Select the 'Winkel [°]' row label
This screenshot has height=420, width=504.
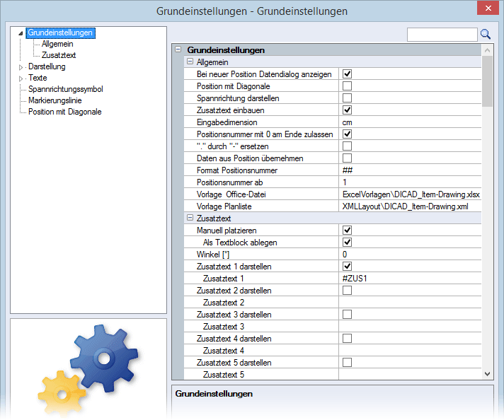[x=213, y=255]
